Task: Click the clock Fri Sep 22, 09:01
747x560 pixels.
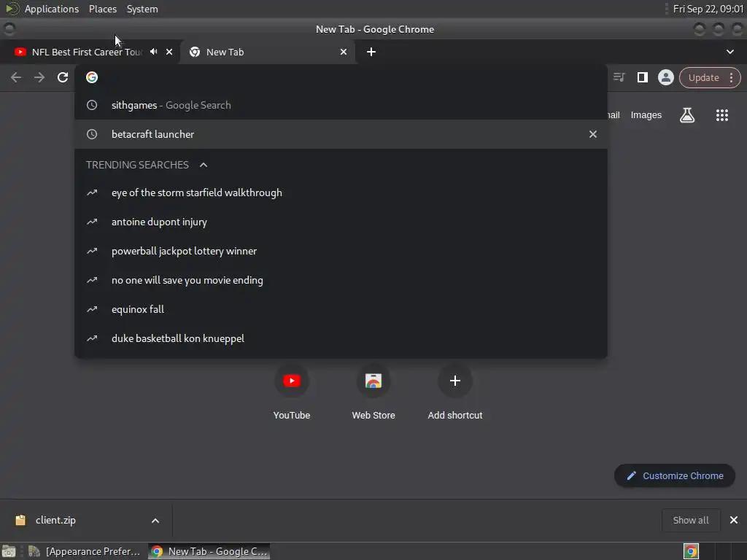Action: pyautogui.click(x=708, y=9)
